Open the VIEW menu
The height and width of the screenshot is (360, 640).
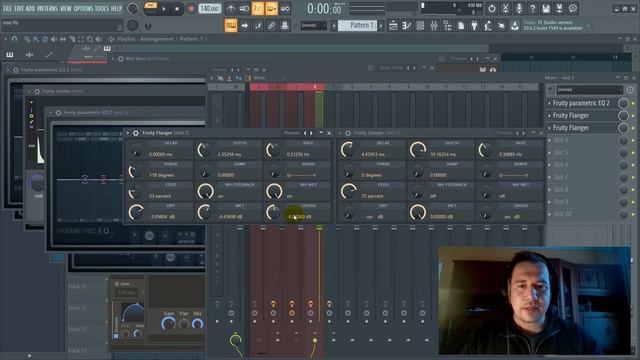66,8
